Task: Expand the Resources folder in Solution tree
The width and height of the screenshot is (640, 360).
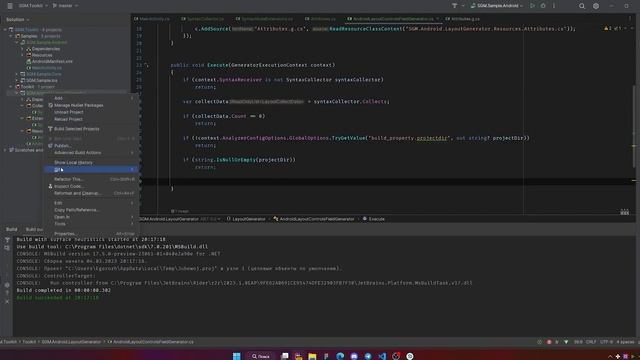Action: [23, 55]
